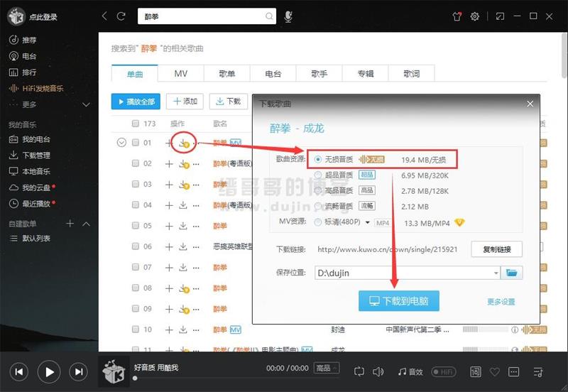Open the 电台 sidebar item
Image resolution: width=568 pixels, height=392 pixels.
coord(23,56)
